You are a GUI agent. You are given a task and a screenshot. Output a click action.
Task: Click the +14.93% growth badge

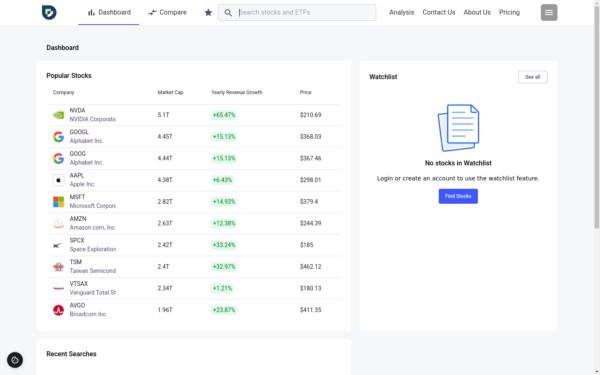(224, 202)
